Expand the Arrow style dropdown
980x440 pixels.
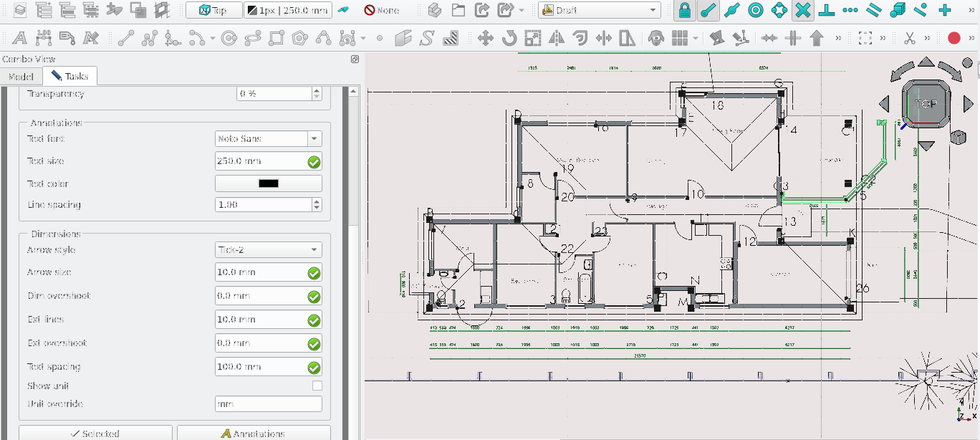click(x=268, y=250)
